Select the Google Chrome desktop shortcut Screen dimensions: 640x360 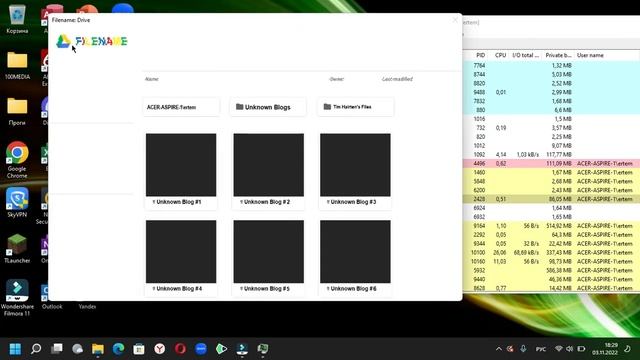tap(17, 160)
